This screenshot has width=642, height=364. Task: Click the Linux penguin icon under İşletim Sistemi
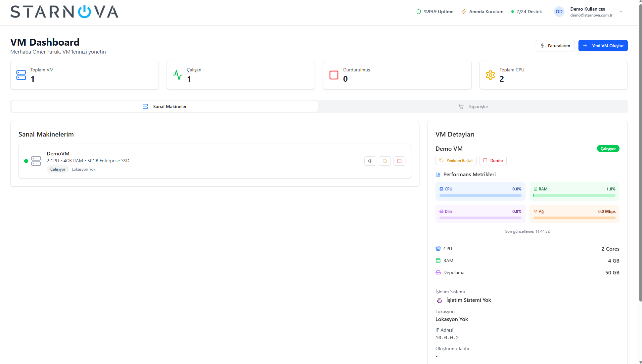439,300
